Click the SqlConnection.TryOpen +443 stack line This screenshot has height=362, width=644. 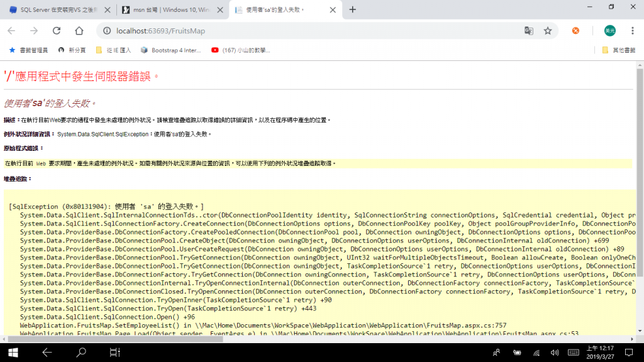point(168,309)
